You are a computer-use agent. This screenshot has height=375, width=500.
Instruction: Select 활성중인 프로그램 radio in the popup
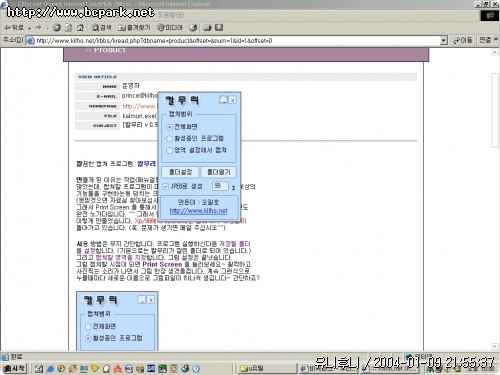(195, 138)
